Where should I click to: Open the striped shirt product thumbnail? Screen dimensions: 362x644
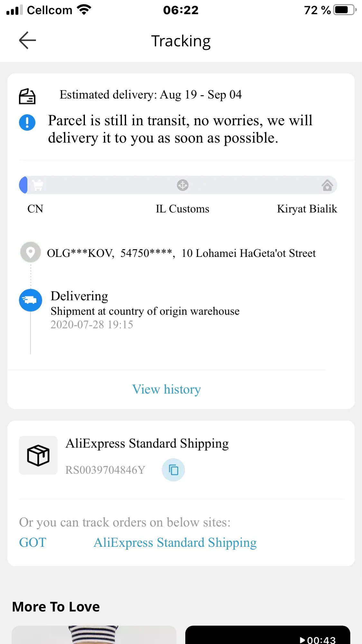pyautogui.click(x=94, y=635)
